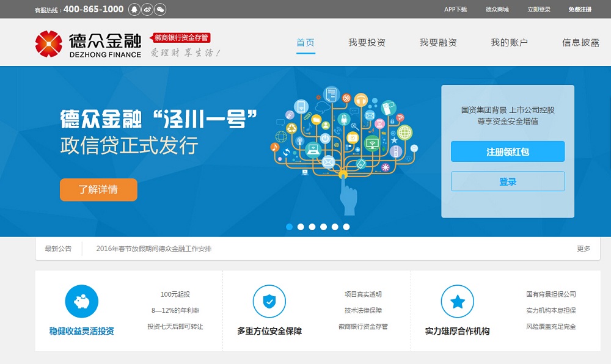The image size is (611, 364).
Task: Select the fourth carousel dot
Action: (323, 227)
